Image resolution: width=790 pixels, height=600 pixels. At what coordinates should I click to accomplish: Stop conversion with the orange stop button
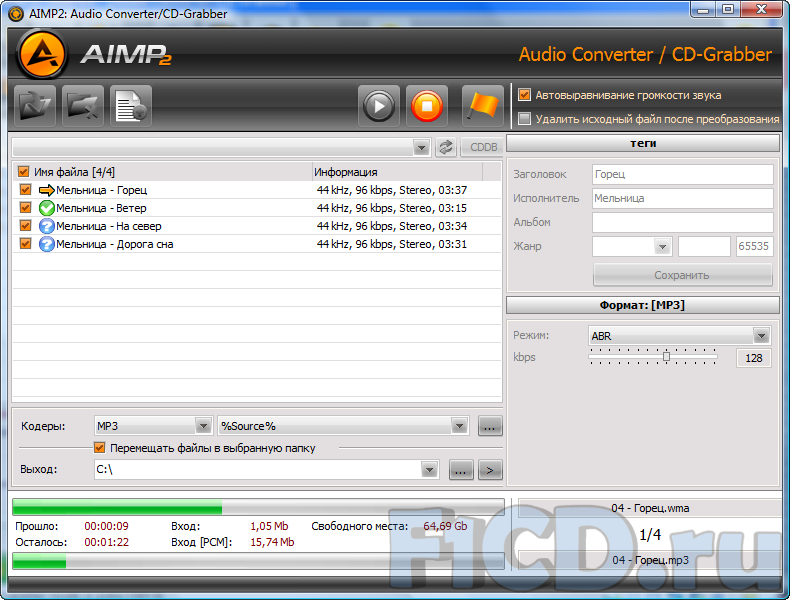click(427, 106)
